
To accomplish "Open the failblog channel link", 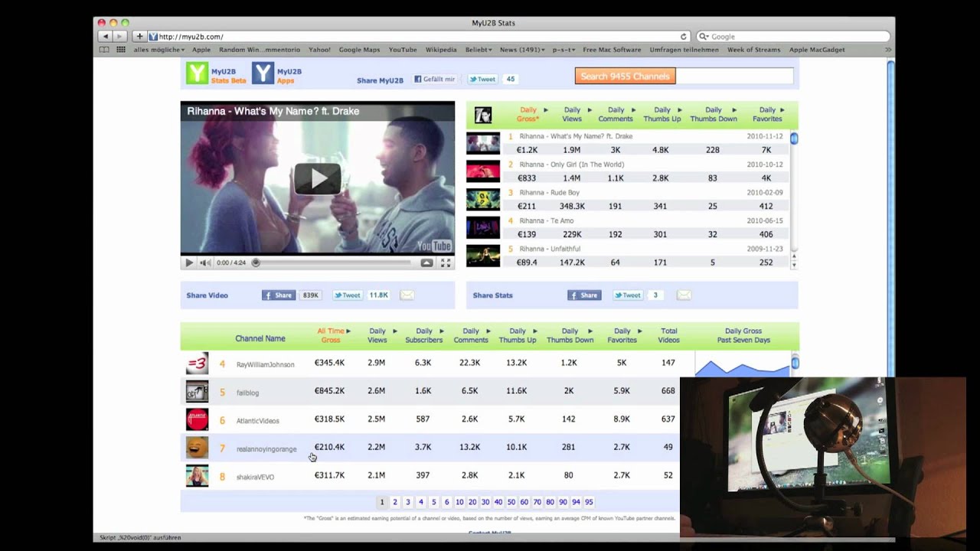I will pos(247,393).
